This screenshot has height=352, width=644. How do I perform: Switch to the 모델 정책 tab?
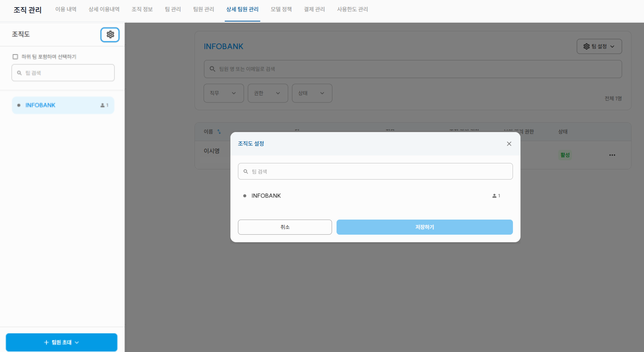tap(281, 9)
